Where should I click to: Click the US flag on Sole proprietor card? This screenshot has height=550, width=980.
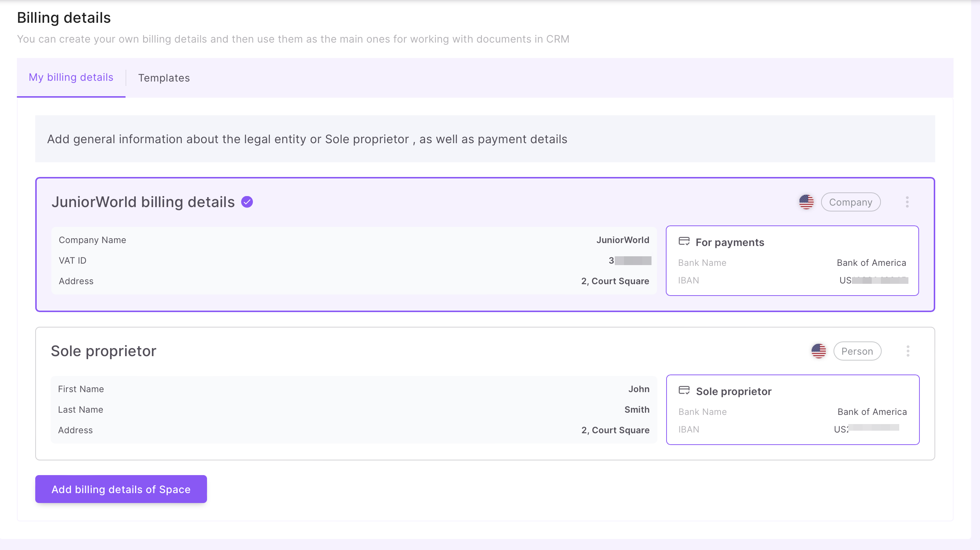coord(818,351)
